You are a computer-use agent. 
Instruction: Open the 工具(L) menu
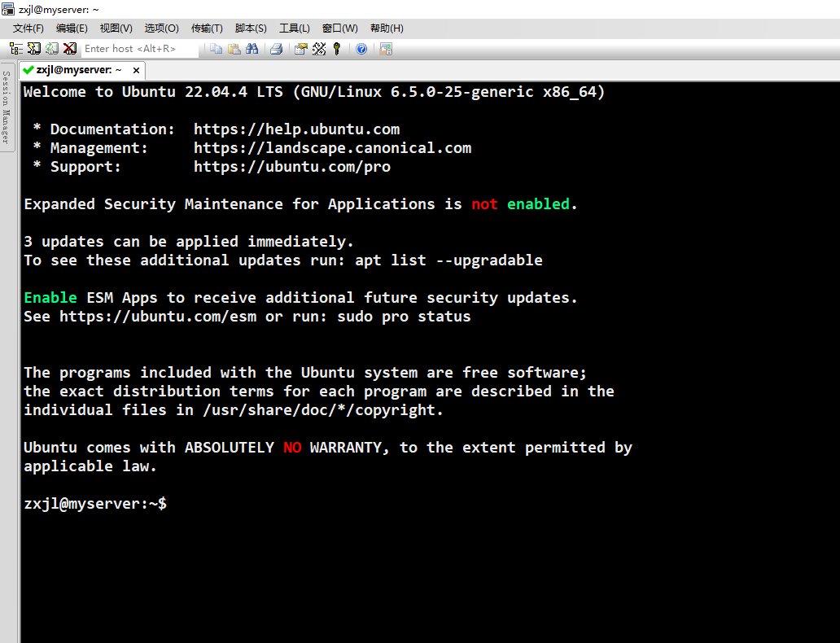(294, 28)
